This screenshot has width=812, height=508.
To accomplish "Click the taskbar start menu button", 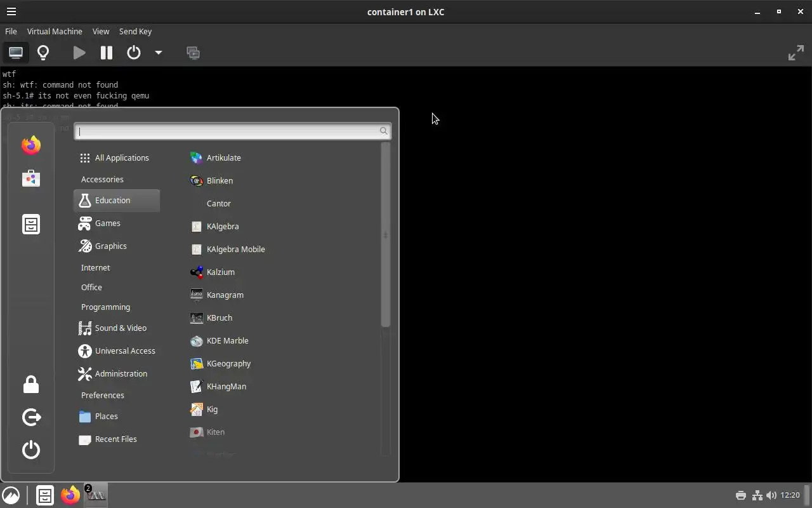I will tap(11, 495).
